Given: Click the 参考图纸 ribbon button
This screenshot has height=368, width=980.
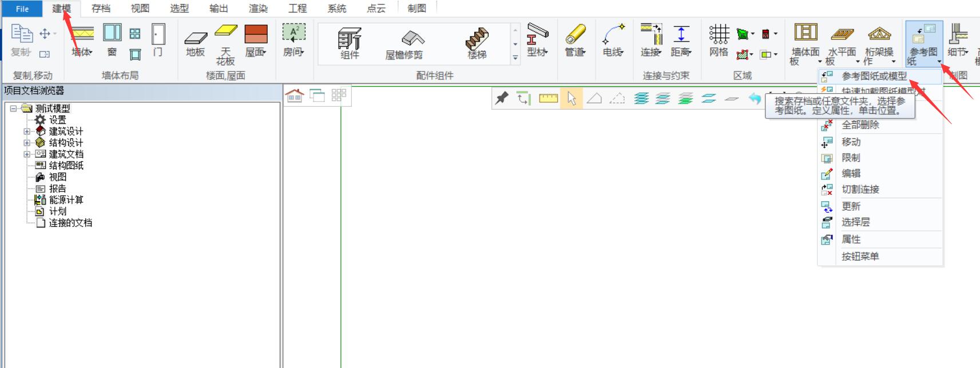Looking at the screenshot, I should pyautogui.click(x=923, y=43).
